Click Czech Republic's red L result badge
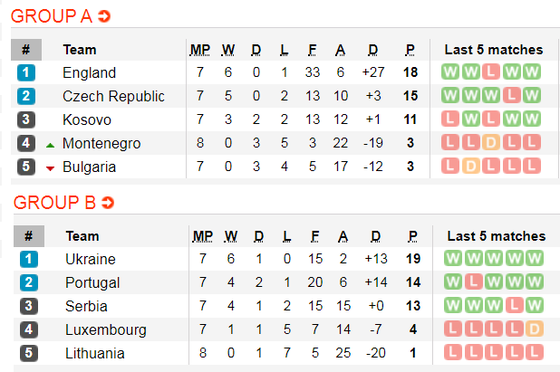This screenshot has width=560, height=372. pyautogui.click(x=511, y=95)
